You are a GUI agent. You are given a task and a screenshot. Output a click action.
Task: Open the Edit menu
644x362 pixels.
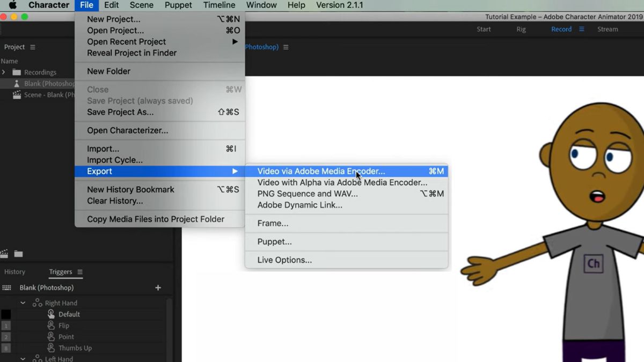112,5
